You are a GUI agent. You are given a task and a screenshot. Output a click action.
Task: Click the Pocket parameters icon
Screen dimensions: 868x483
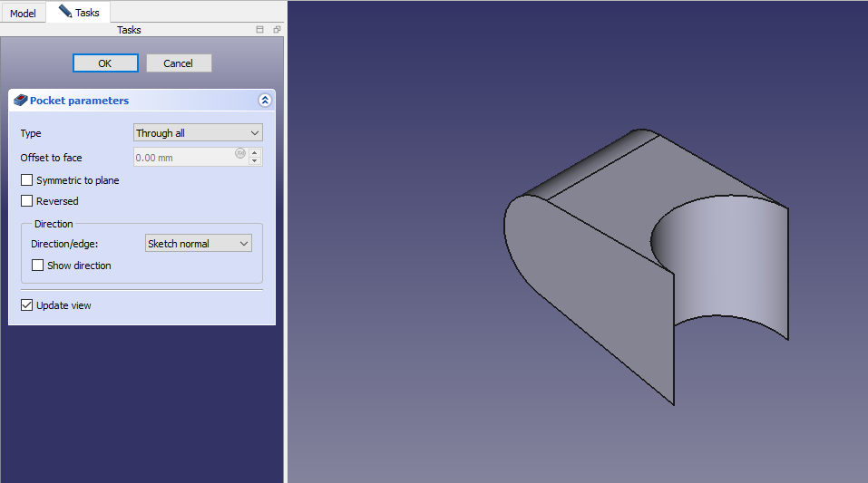tap(21, 101)
